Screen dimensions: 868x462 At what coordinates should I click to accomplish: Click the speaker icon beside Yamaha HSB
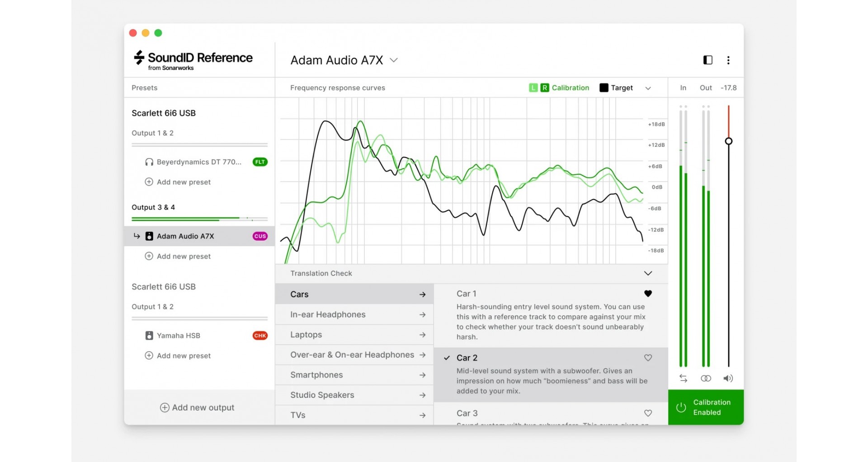point(149,336)
